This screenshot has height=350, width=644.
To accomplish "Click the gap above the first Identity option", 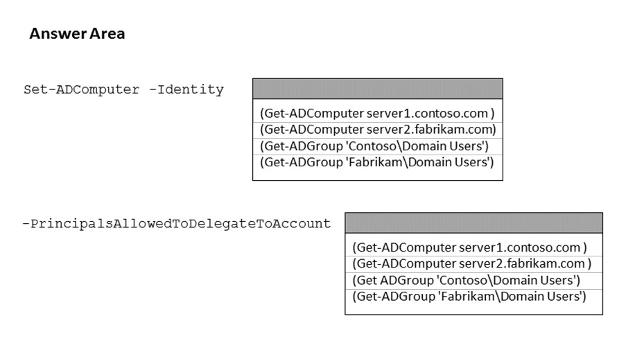I will [377, 101].
